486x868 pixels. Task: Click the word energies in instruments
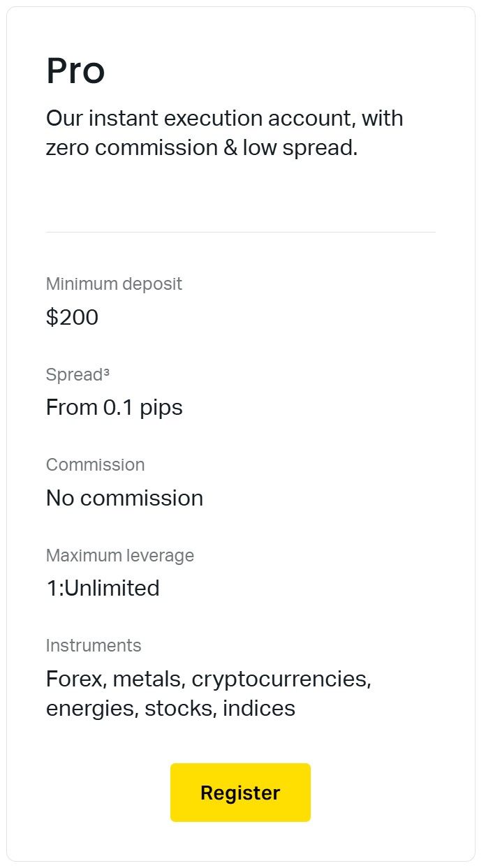91,709
